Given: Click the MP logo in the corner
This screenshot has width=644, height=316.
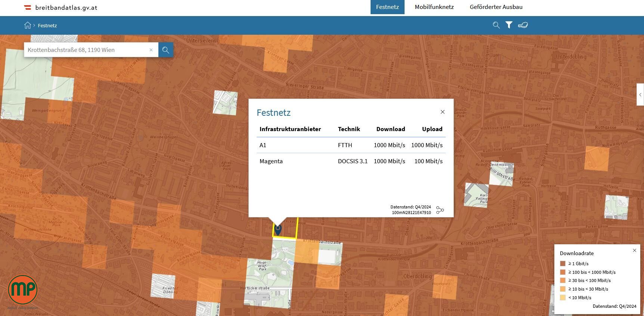Looking at the screenshot, I should pos(22,290).
